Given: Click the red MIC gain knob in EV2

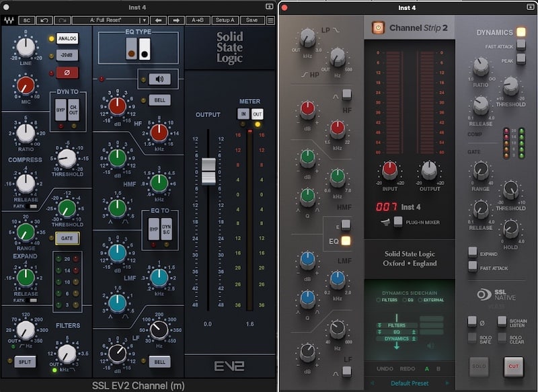Looking at the screenshot, I should (26, 86).
